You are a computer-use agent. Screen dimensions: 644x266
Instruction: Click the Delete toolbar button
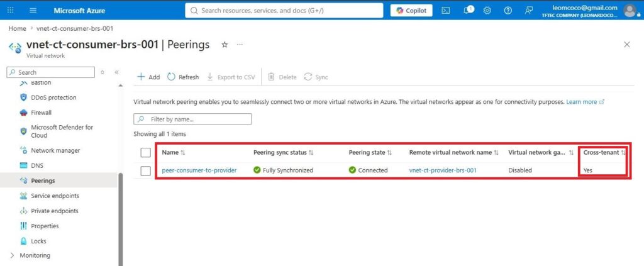(x=282, y=77)
